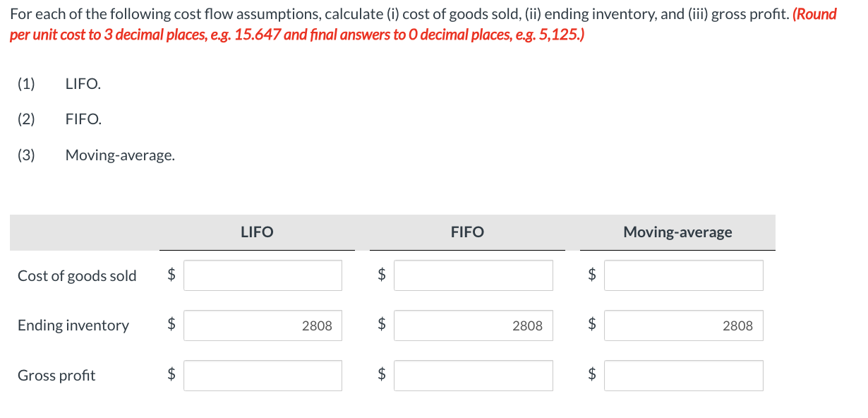Image resolution: width=868 pixels, height=418 pixels.
Task: Click the Moving-average gross profit input field
Action: (682, 375)
